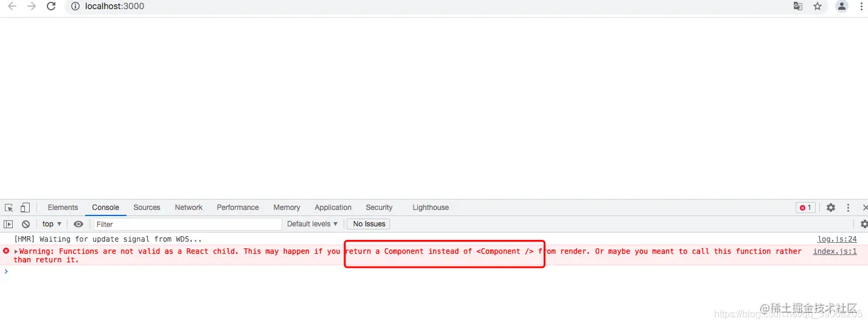Switch to the Application tab
This screenshot has width=868, height=325.
pyautogui.click(x=333, y=208)
